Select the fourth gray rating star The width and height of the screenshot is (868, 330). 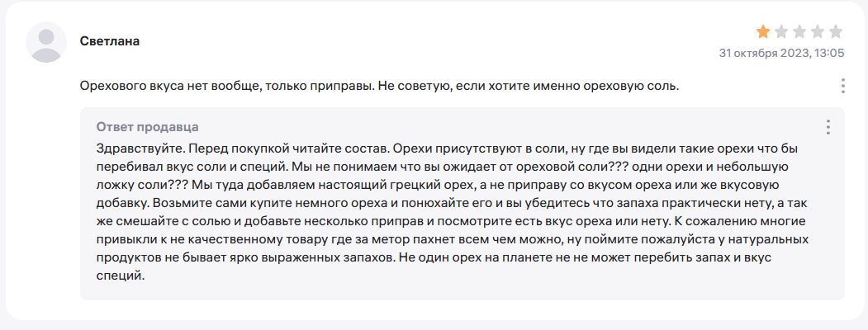818,32
